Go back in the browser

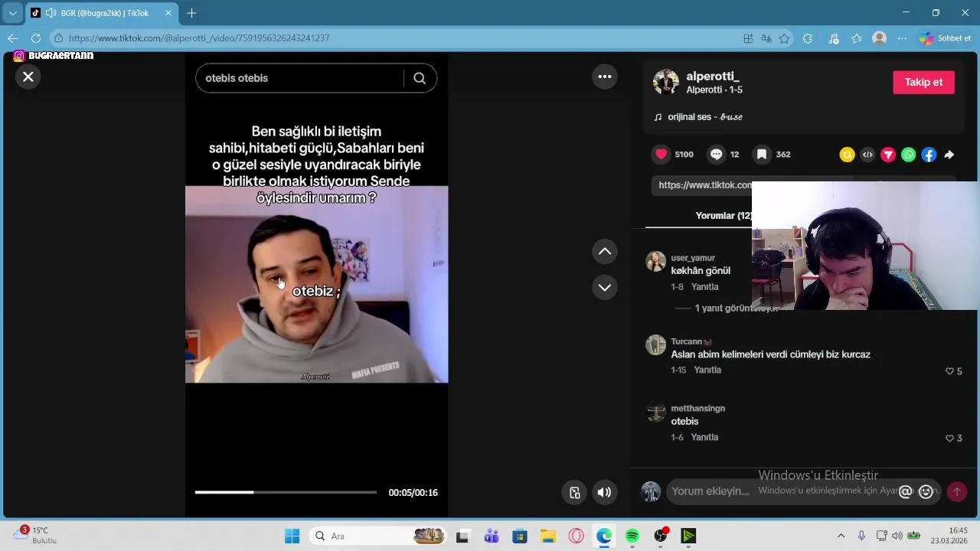tap(13, 38)
